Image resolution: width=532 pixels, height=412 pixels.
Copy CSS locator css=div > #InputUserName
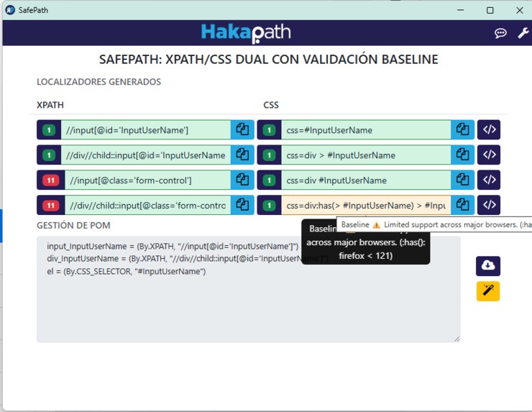462,155
